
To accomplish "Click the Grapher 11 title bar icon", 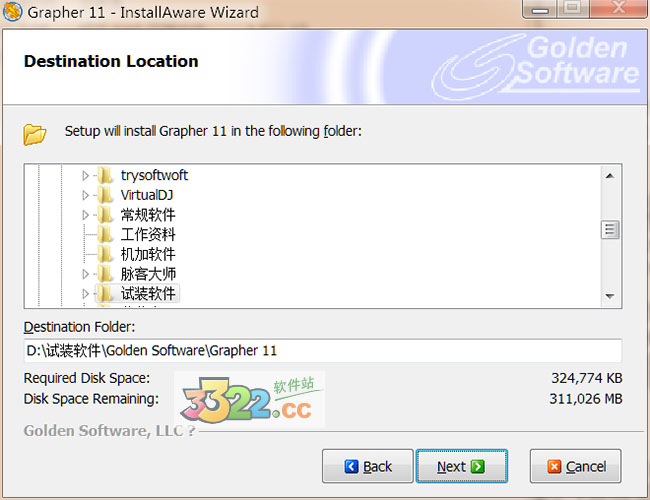I will pos(12,12).
